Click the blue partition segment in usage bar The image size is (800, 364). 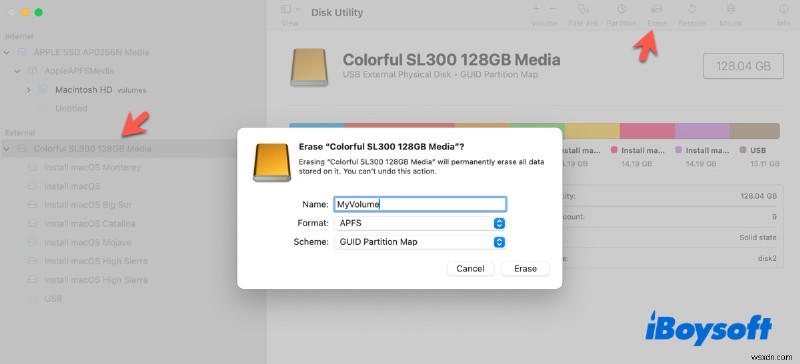[x=316, y=131]
